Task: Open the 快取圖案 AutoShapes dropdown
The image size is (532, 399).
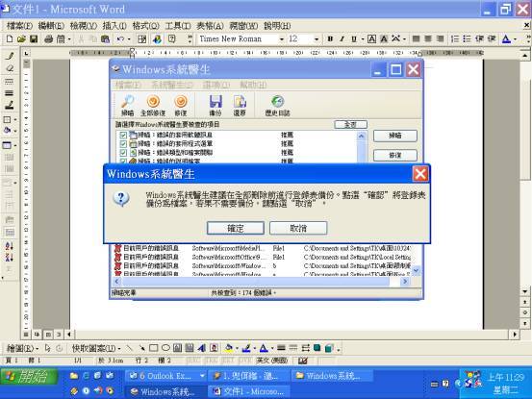Action: point(96,348)
